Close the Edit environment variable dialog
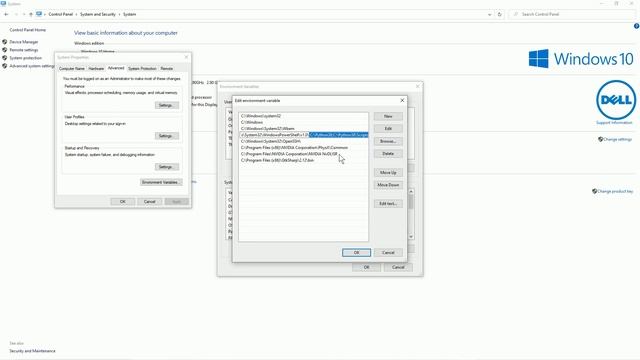This screenshot has width=640, height=360. point(402,100)
